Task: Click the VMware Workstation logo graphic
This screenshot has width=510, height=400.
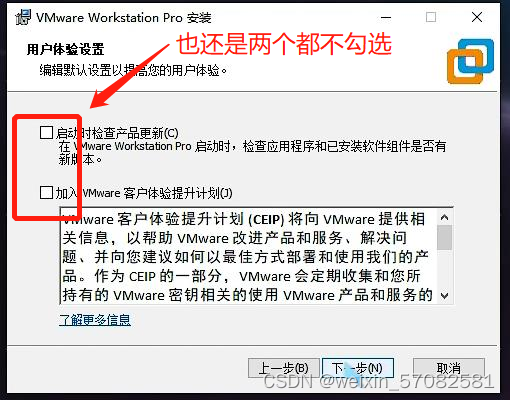Action: coord(470,61)
